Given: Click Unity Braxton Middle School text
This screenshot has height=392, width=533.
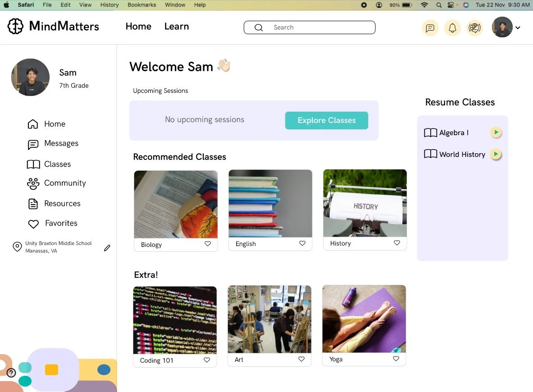Looking at the screenshot, I should (x=59, y=243).
